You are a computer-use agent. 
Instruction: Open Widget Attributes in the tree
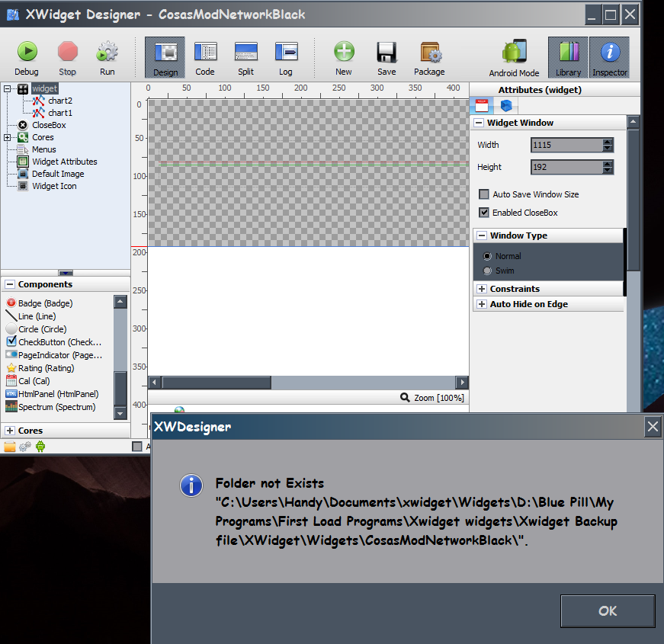tap(65, 162)
